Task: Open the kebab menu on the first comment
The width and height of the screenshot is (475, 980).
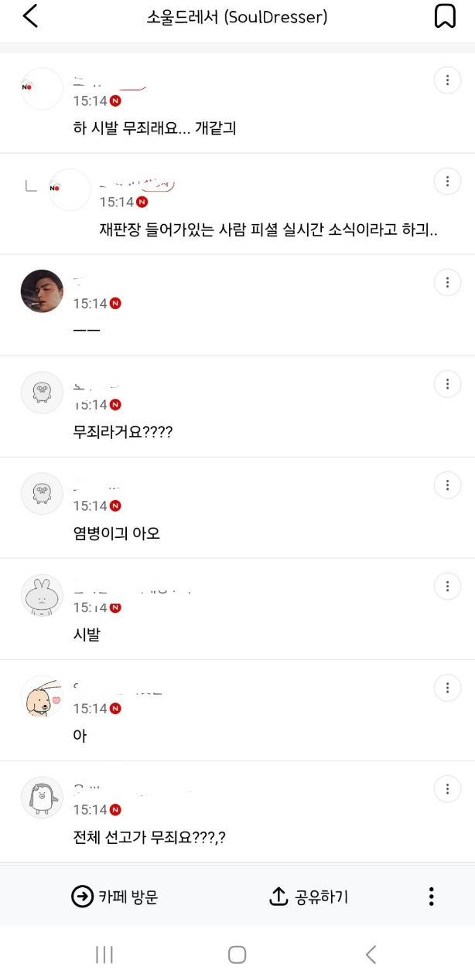Action: click(447, 80)
